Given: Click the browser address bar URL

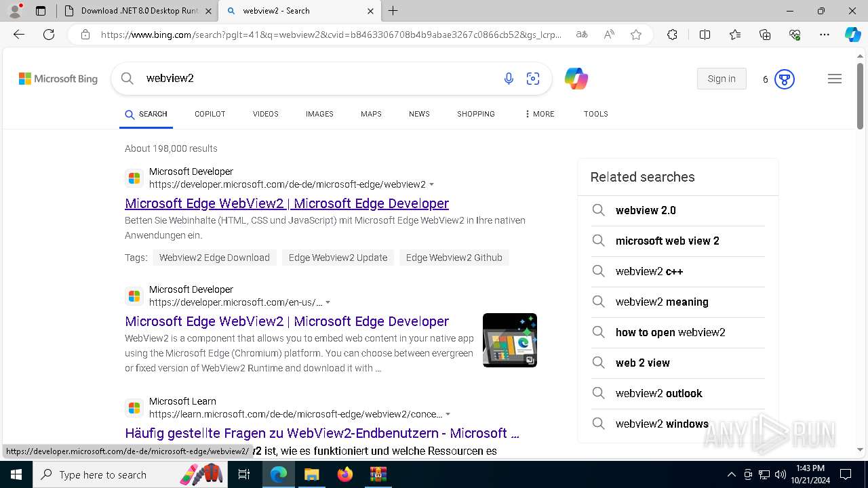Looking at the screenshot, I should click(331, 35).
